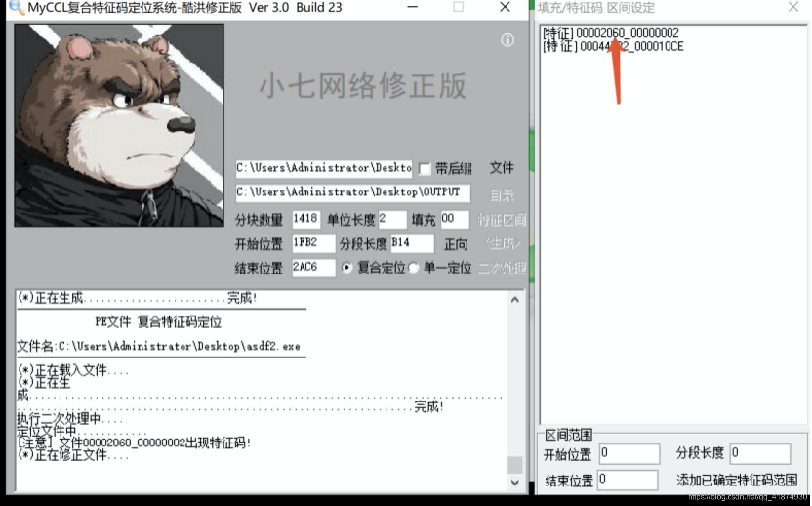The image size is (812, 506).
Task: Click the 单位长度 field showing 2
Action: 392,219
